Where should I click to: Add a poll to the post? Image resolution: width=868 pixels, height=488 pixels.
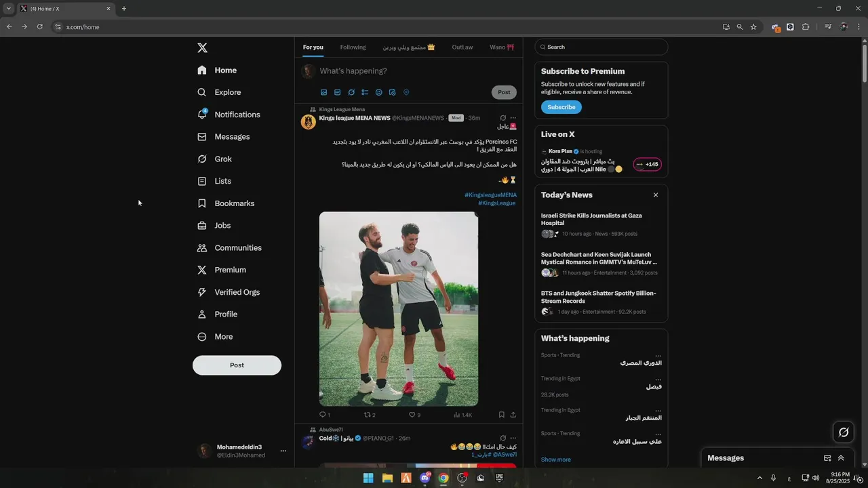click(x=365, y=92)
